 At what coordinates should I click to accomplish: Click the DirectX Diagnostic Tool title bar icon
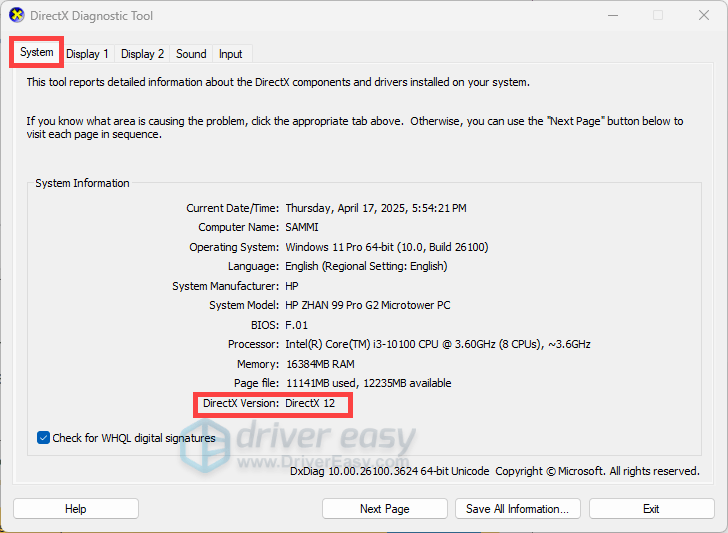point(17,16)
